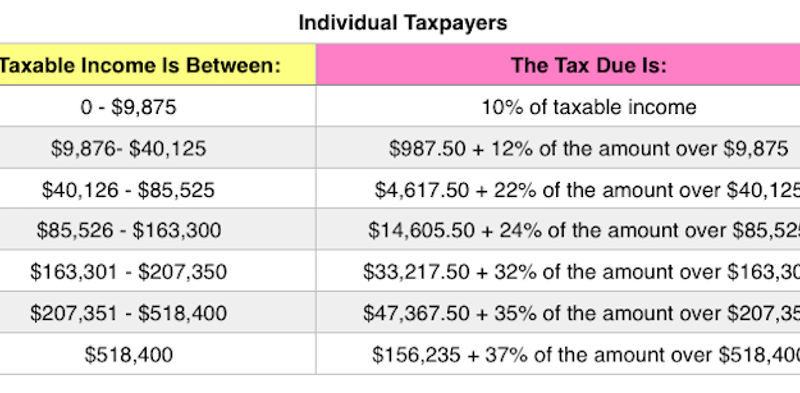Click the 0 - $9,875 income cell
This screenshot has width=800, height=393.
(x=158, y=106)
